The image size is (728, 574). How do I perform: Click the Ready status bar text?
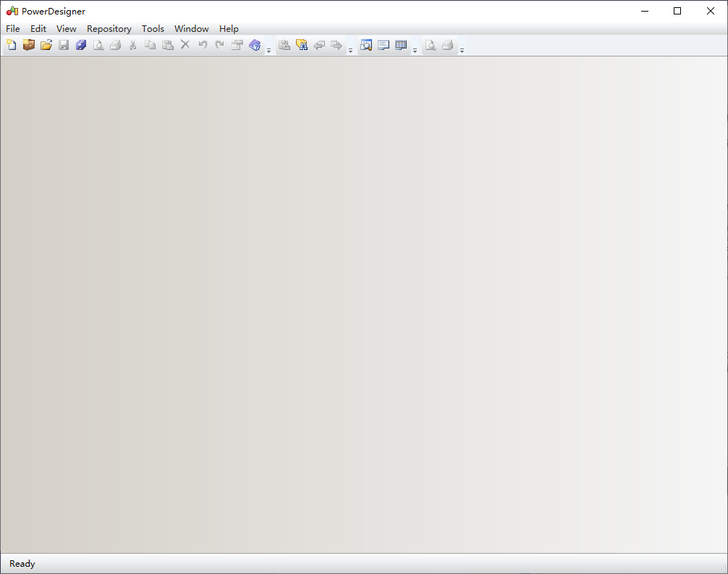[x=22, y=564]
